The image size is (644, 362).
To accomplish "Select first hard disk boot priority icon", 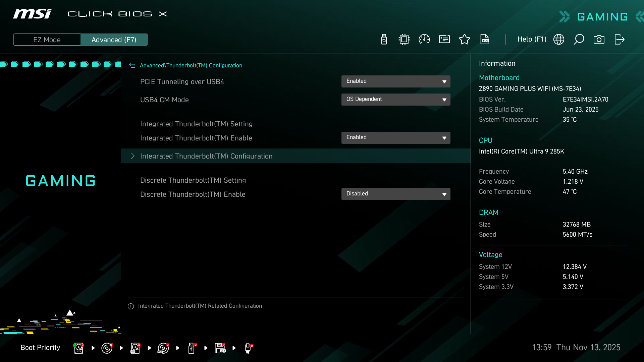I will pyautogui.click(x=78, y=348).
